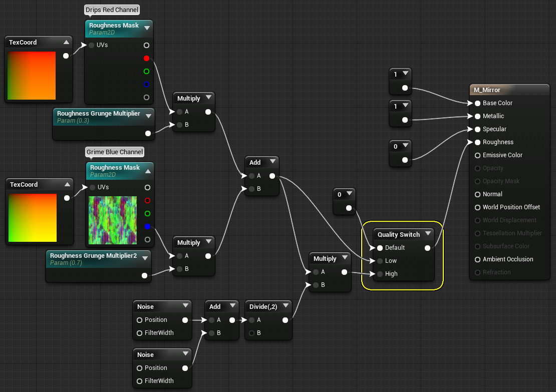The height and width of the screenshot is (392, 556).
Task: Click the blue output pin on Grime Roughness Mask
Action: tap(147, 226)
